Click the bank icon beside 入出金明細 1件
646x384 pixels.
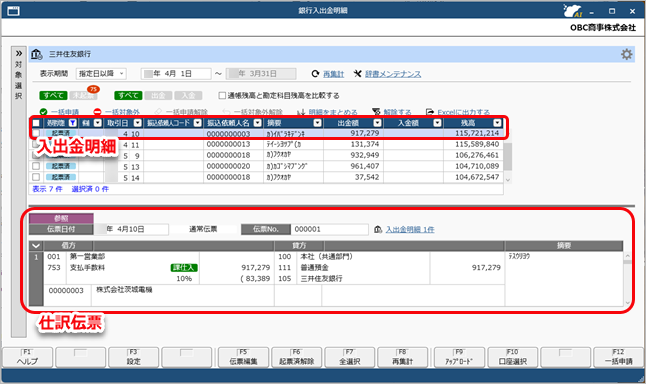(378, 229)
